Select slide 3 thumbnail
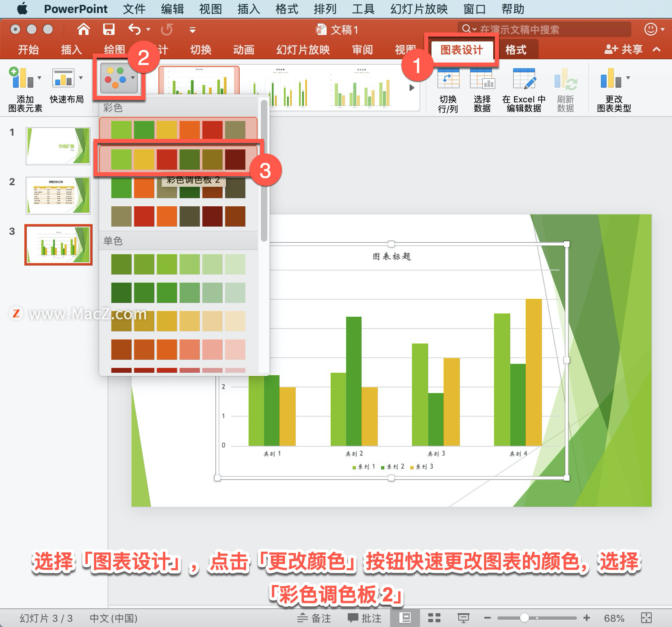This screenshot has height=627, width=672. point(58,245)
